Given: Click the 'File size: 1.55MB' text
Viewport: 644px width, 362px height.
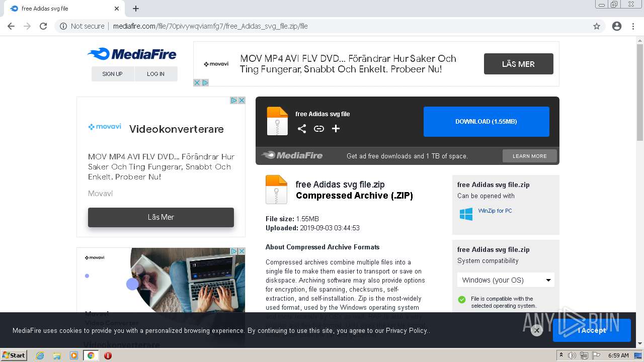Looking at the screenshot, I should pos(292,219).
